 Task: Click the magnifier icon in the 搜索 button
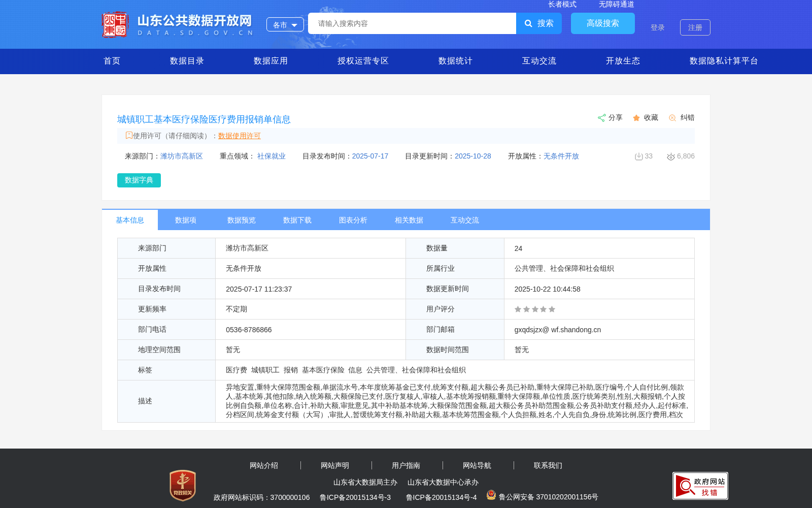(528, 23)
